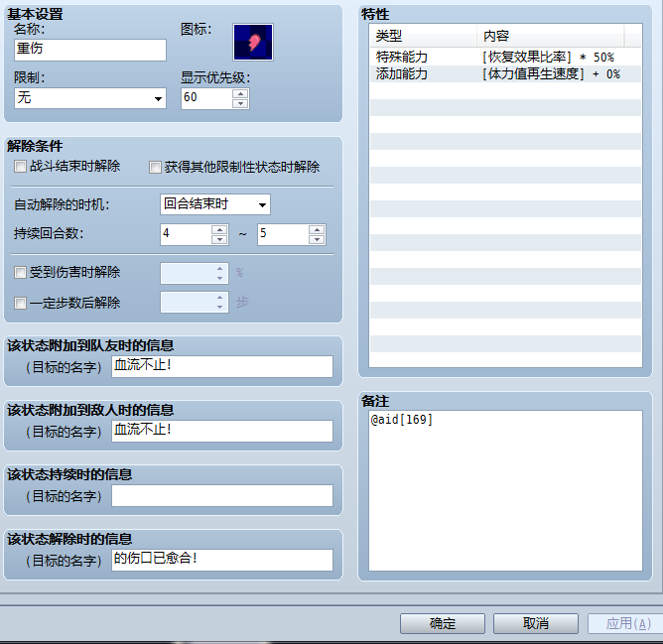Click the state icon image with pink heart

(x=253, y=42)
